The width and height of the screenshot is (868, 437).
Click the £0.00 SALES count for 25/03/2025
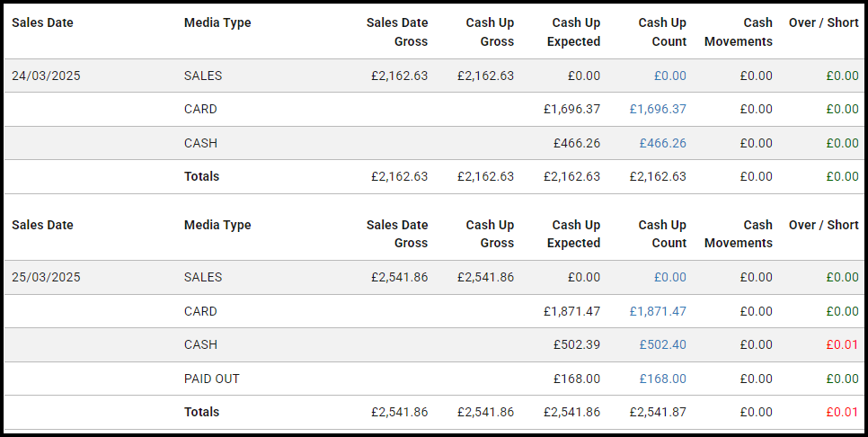(670, 278)
